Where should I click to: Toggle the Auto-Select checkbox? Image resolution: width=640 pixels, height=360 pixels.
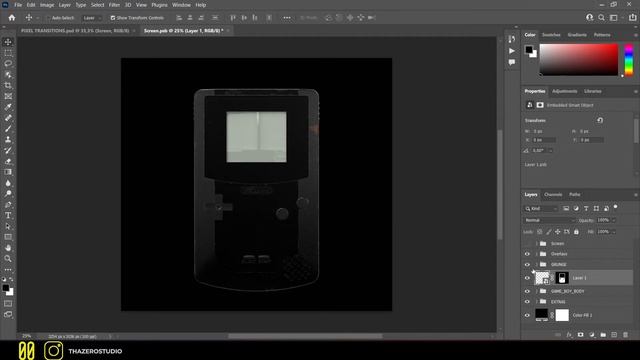click(48, 18)
